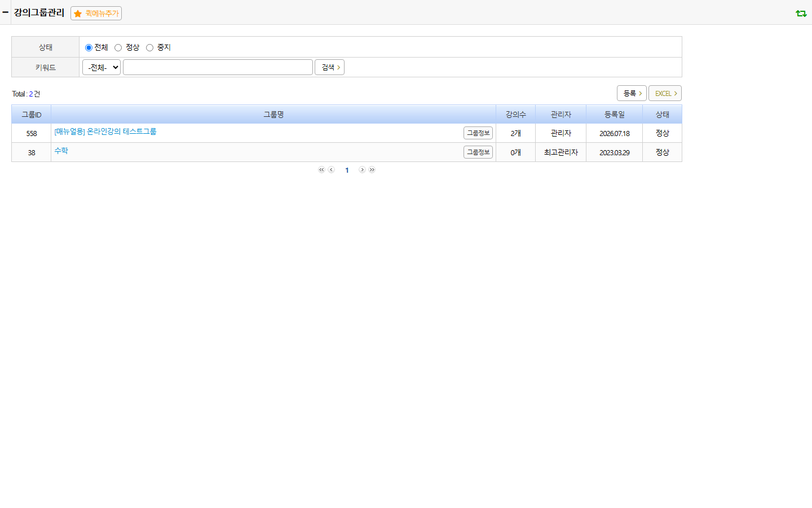Screen dimensions: 812x508
Task: Select the 중지 status radio button
Action: coord(149,47)
